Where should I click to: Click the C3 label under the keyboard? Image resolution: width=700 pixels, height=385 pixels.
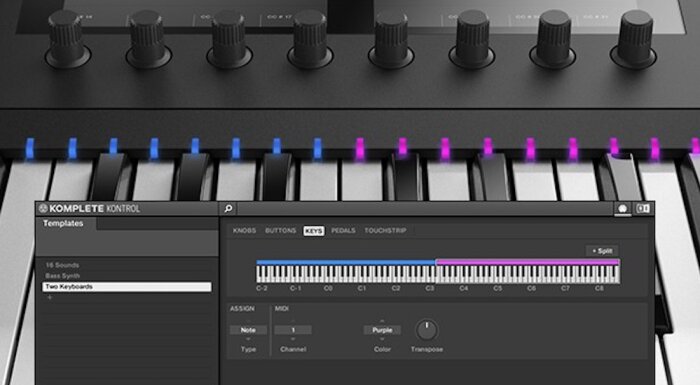coord(429,289)
